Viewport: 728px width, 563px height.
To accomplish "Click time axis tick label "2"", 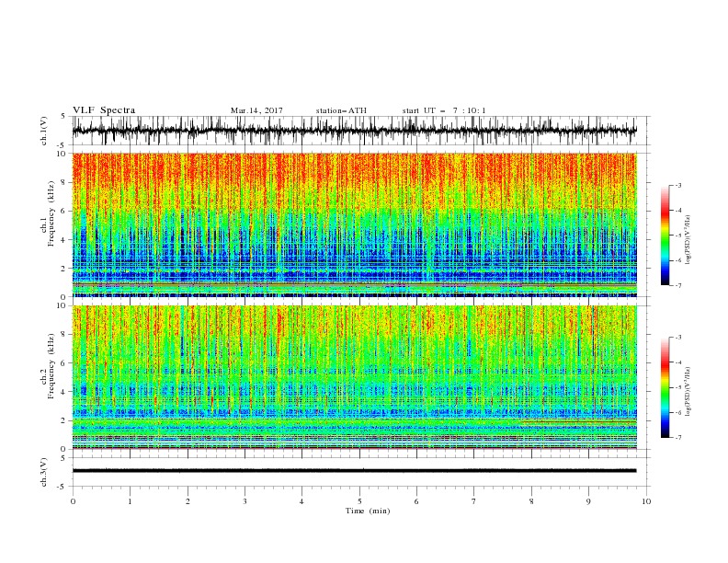I will tap(188, 501).
